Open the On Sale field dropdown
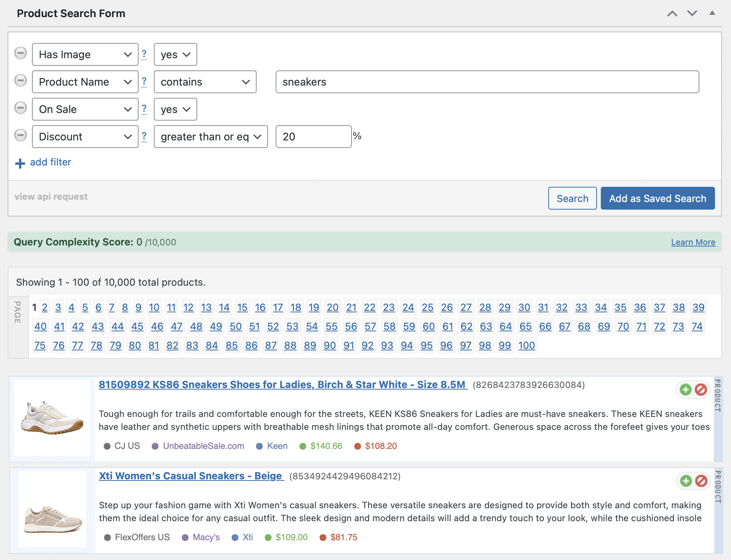 [85, 110]
